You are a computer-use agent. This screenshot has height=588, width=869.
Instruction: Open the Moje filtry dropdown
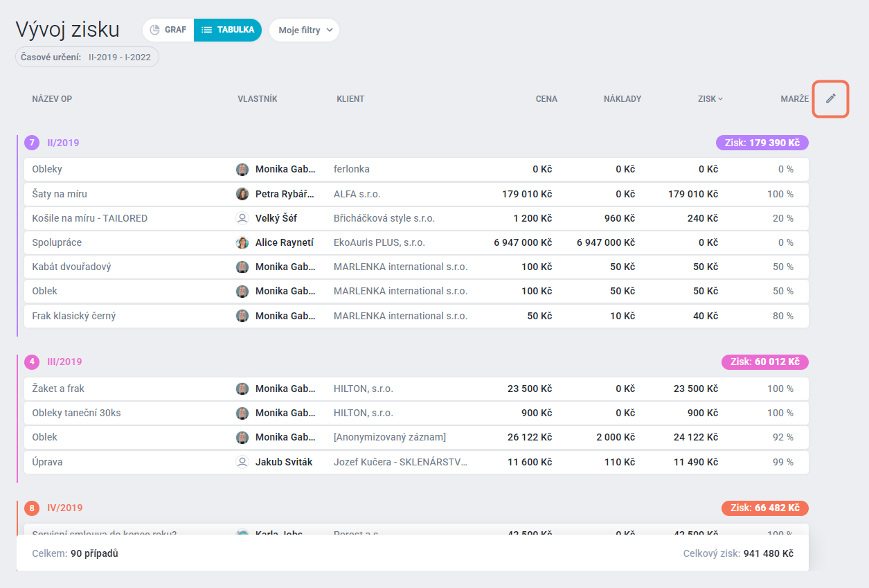[x=305, y=30]
